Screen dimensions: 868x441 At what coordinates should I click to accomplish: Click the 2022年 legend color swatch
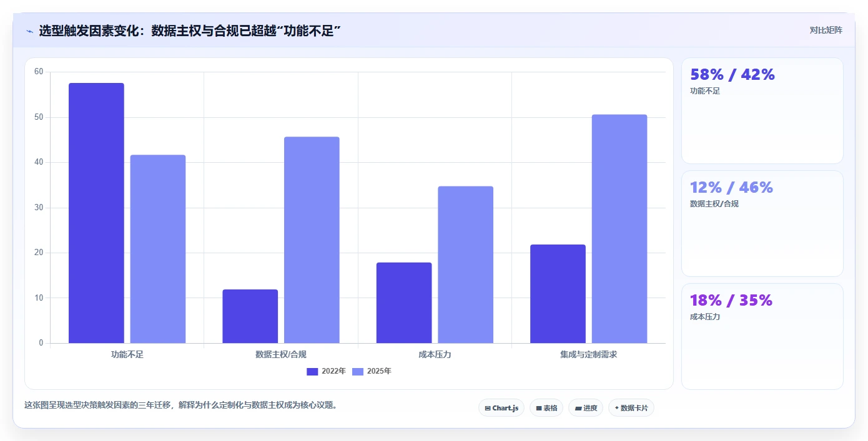click(x=312, y=372)
